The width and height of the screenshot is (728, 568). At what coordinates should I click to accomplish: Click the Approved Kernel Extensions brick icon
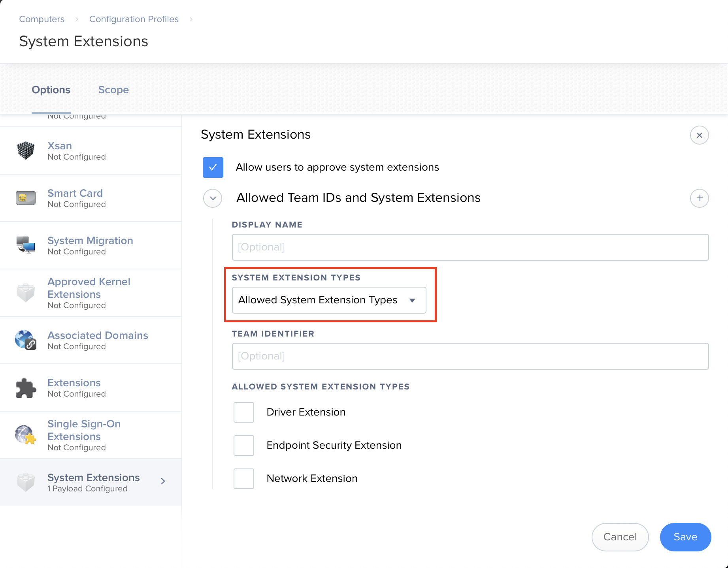point(26,293)
